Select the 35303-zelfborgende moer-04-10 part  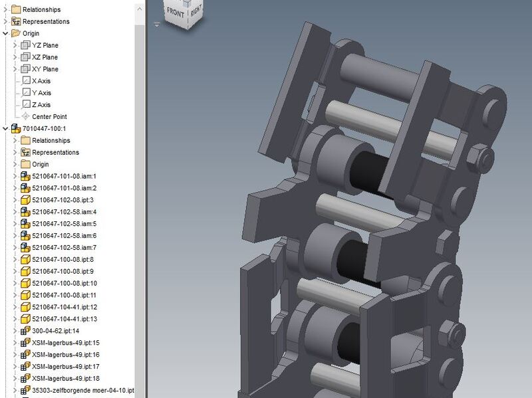point(83,390)
